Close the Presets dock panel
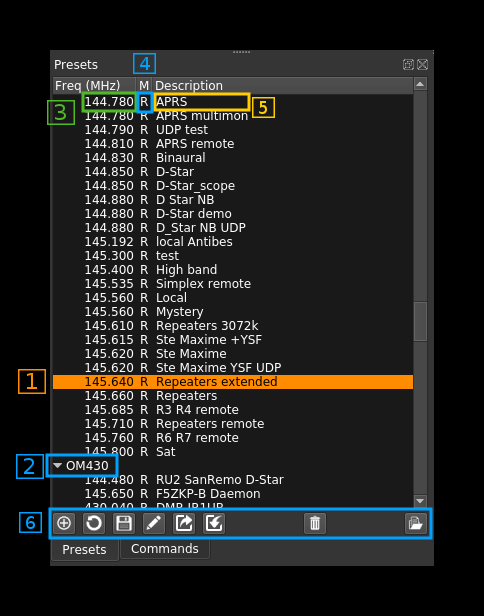Viewport: 484px width, 616px height. 422,64
